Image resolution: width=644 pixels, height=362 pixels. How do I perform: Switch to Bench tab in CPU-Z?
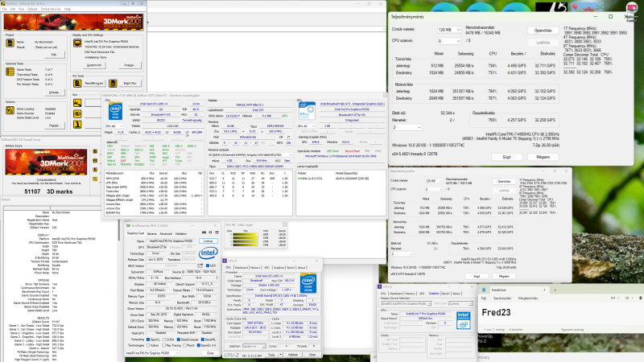(x=291, y=268)
